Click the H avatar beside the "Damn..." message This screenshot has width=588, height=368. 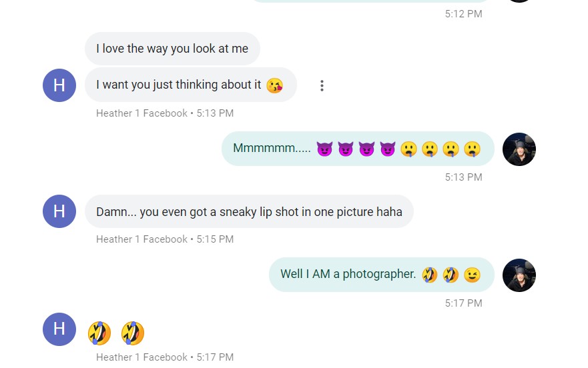pyautogui.click(x=59, y=211)
